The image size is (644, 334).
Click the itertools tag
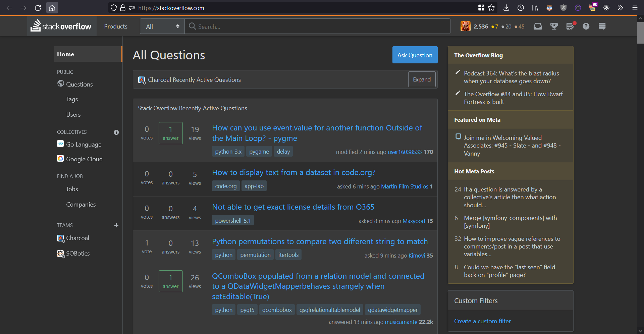[288, 255]
